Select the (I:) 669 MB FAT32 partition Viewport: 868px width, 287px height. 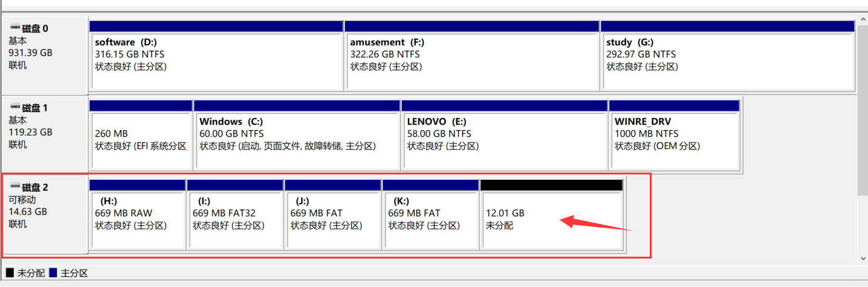pyautogui.click(x=235, y=214)
